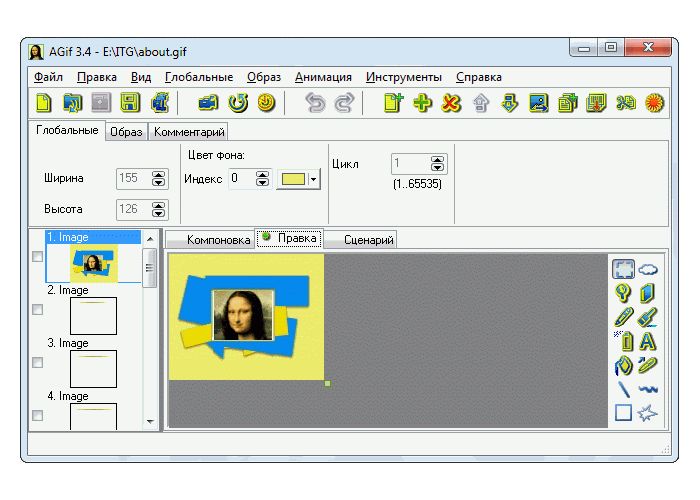This screenshot has width=700, height=500.
Task: Open the Правка menu in menu bar
Action: point(97,77)
